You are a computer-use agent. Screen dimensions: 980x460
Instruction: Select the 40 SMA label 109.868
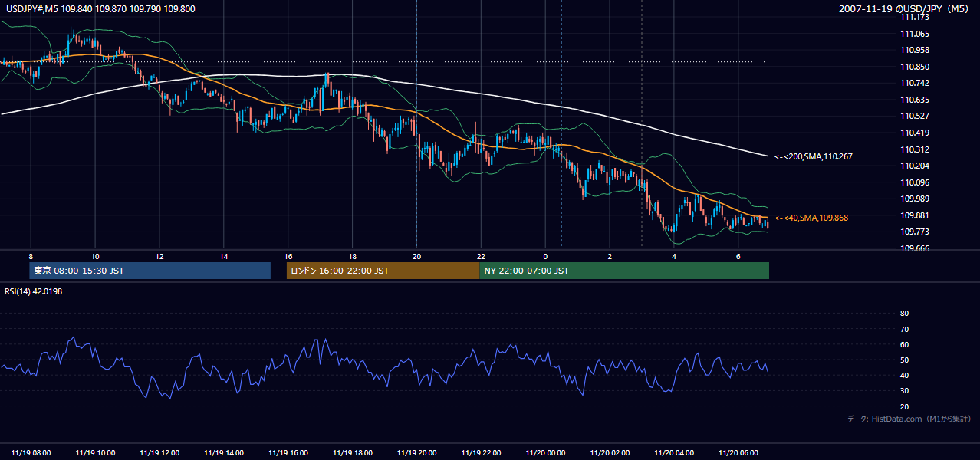[811, 218]
